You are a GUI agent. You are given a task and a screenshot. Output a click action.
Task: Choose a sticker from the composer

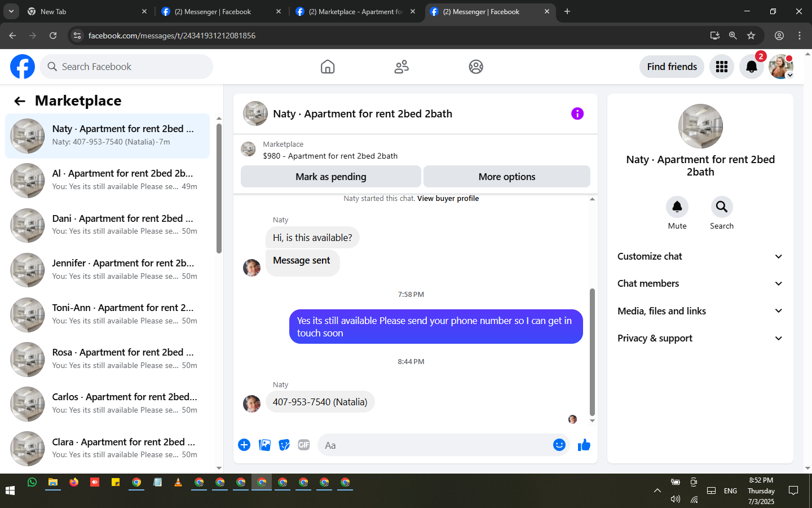pyautogui.click(x=284, y=445)
